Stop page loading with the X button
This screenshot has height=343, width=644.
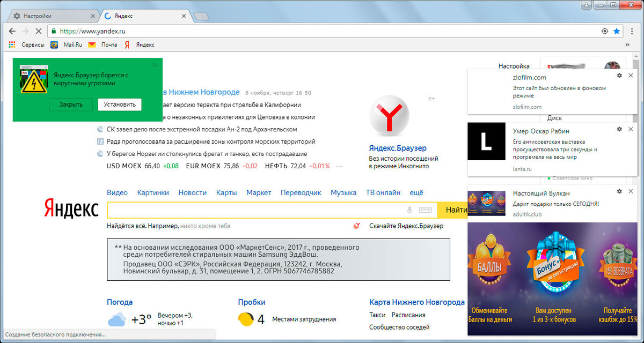pyautogui.click(x=40, y=31)
